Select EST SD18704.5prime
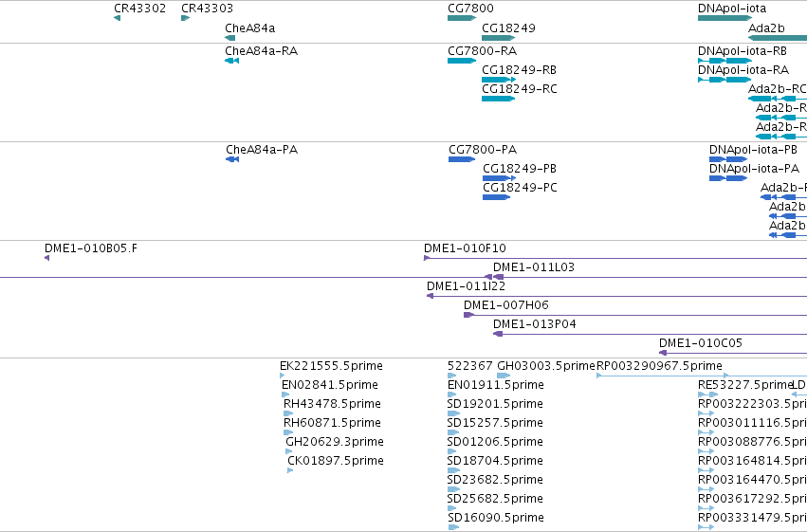Viewport: 807px width, 532px height. point(495,461)
